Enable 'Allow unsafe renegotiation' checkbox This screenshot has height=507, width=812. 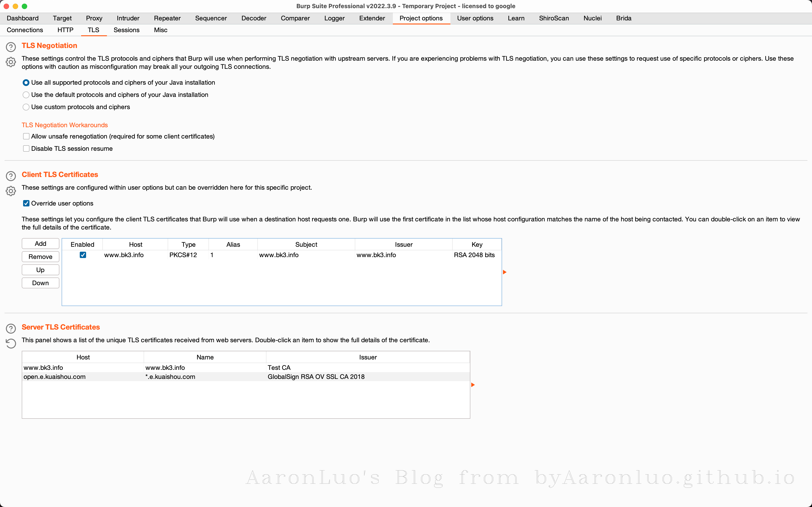[26, 136]
